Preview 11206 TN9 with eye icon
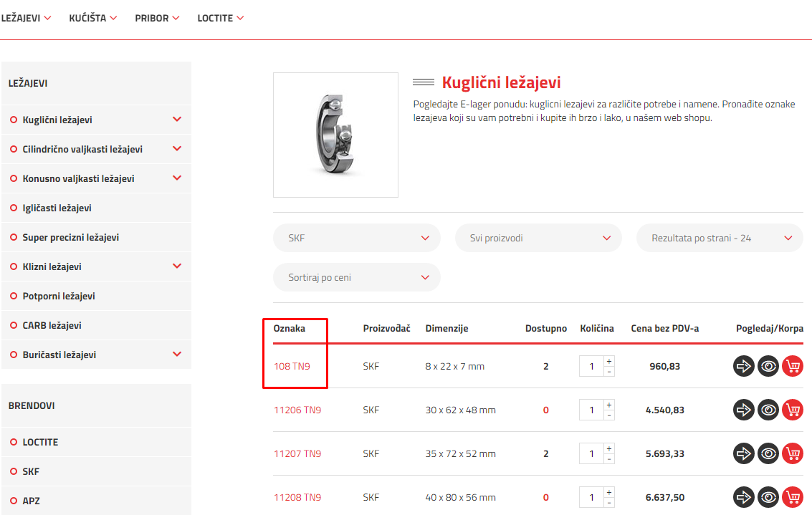This screenshot has height=515, width=812. [x=768, y=410]
